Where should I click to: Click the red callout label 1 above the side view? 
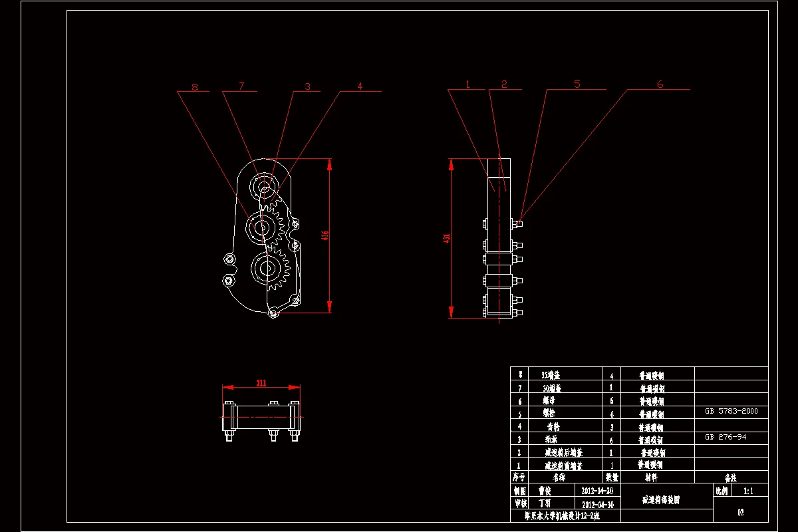click(467, 84)
